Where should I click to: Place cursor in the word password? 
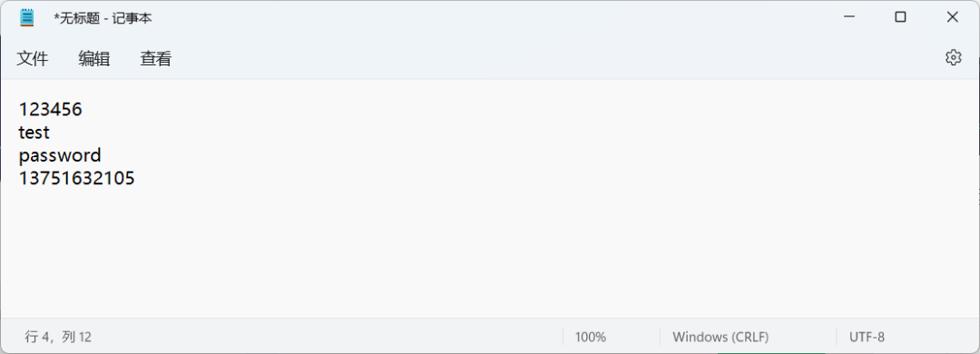click(x=60, y=155)
